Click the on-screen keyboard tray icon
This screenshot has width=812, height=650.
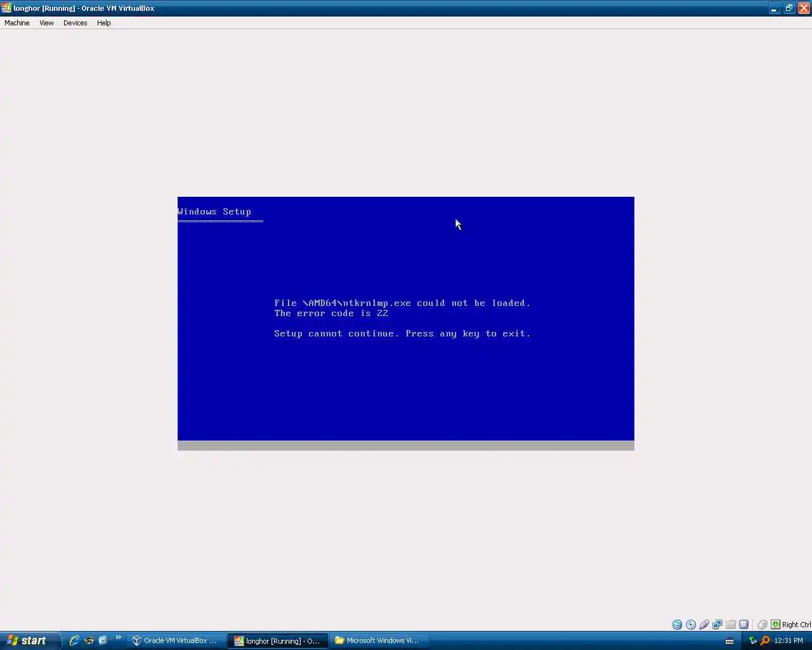coord(730,641)
